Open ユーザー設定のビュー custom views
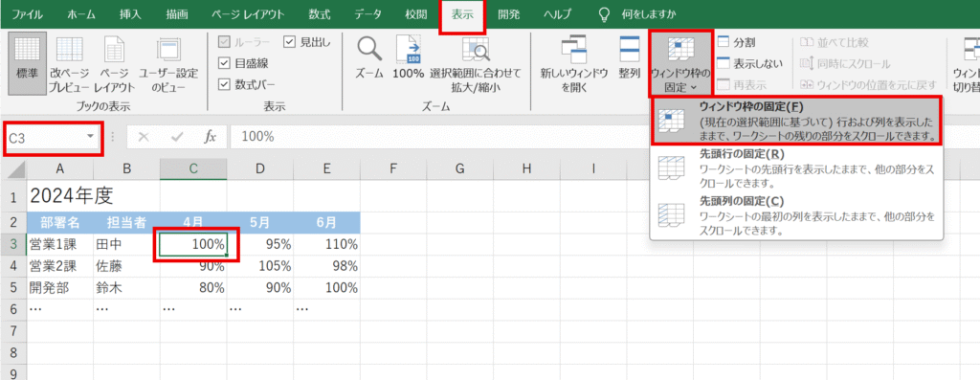Screen dimensions: 980x380 pos(168,65)
